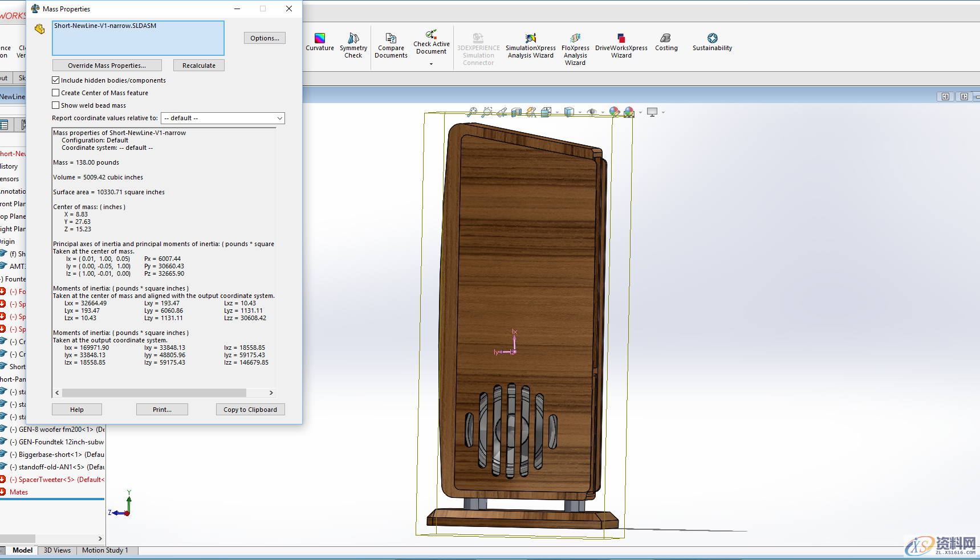
Task: Check Show weld bead mass
Action: click(55, 105)
